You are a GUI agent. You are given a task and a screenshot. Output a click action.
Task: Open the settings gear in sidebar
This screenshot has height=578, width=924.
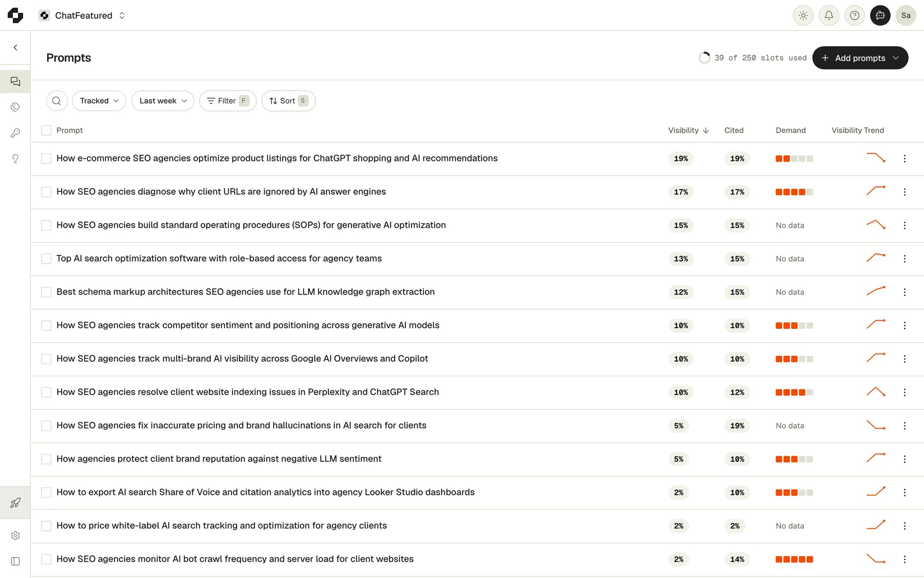pos(15,536)
